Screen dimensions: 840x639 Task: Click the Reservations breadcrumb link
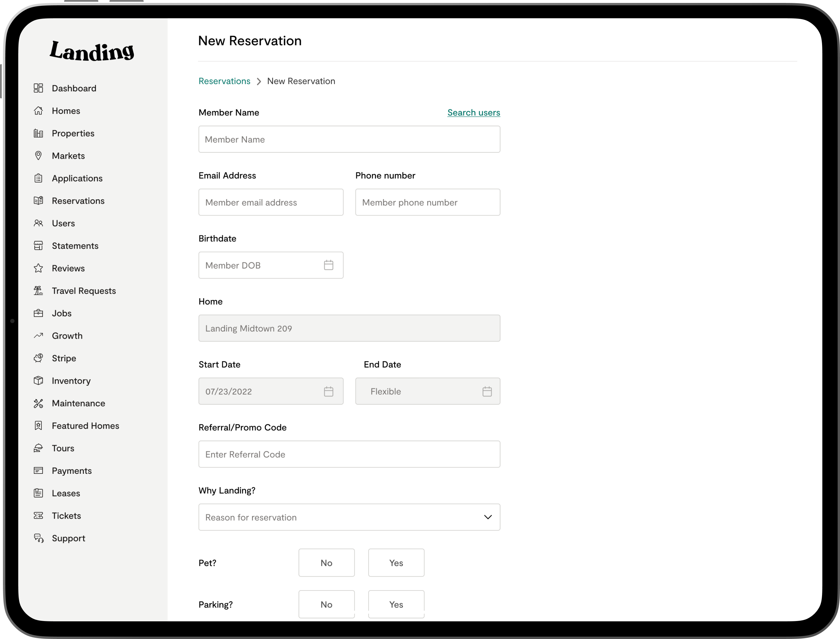click(224, 81)
